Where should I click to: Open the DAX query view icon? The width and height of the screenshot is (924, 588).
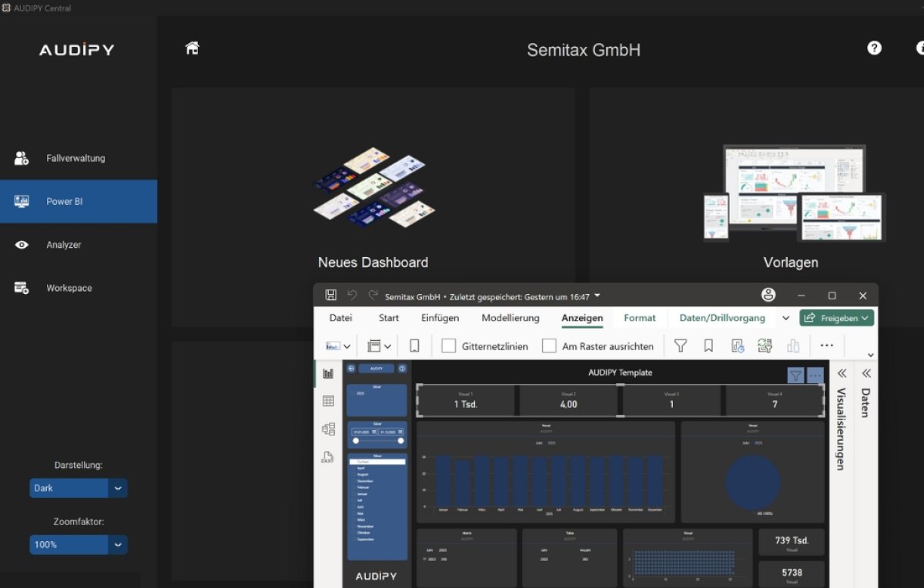327,457
